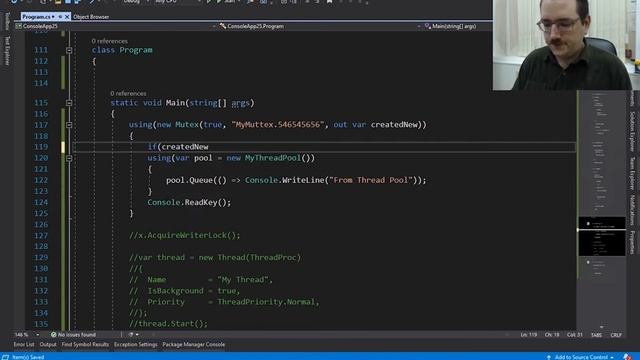Collapse the Main method block
The image size is (640, 360).
[69, 103]
